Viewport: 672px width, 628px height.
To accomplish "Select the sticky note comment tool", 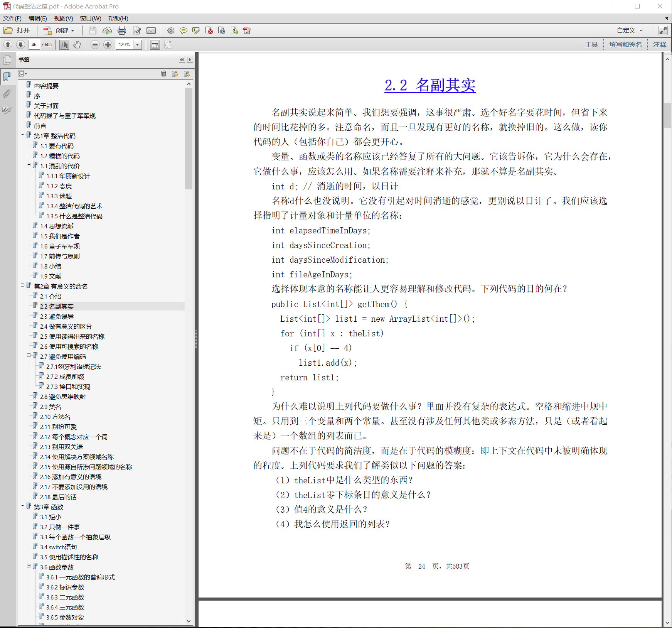I will (x=184, y=30).
